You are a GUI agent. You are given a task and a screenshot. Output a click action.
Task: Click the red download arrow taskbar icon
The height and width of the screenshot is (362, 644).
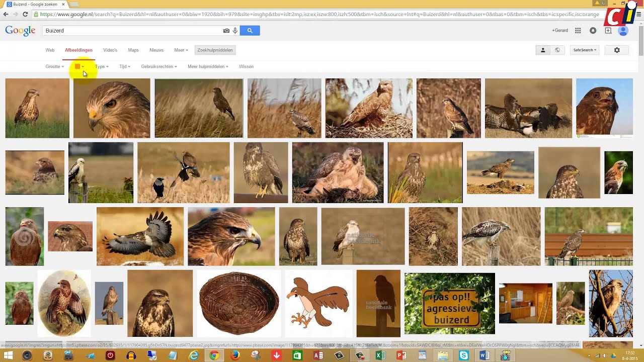(x=276, y=355)
